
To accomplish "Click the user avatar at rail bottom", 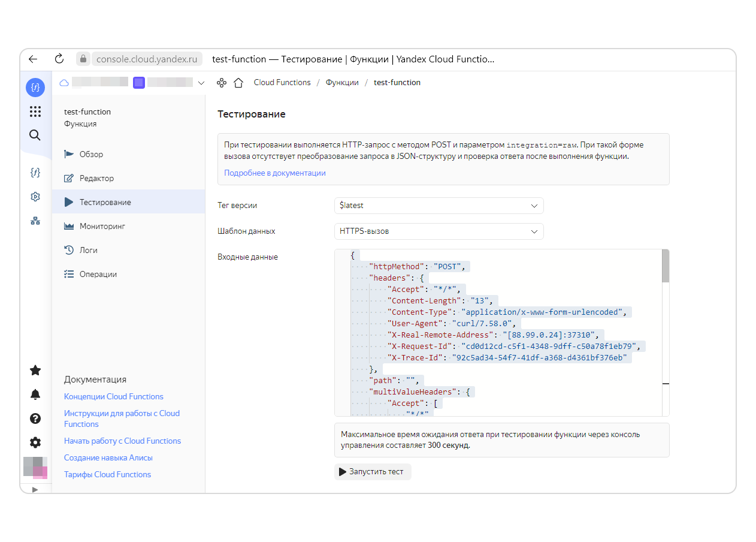I will pyautogui.click(x=35, y=468).
